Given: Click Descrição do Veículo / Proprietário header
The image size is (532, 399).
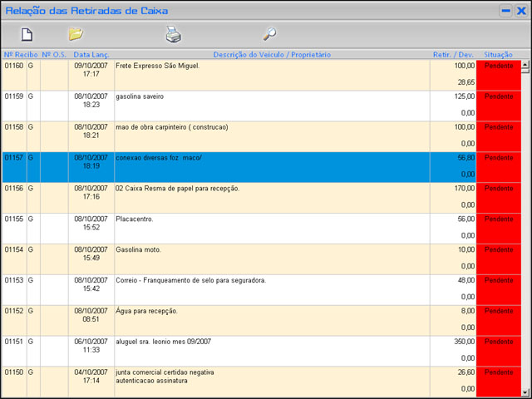Looking at the screenshot, I should pyautogui.click(x=272, y=54).
